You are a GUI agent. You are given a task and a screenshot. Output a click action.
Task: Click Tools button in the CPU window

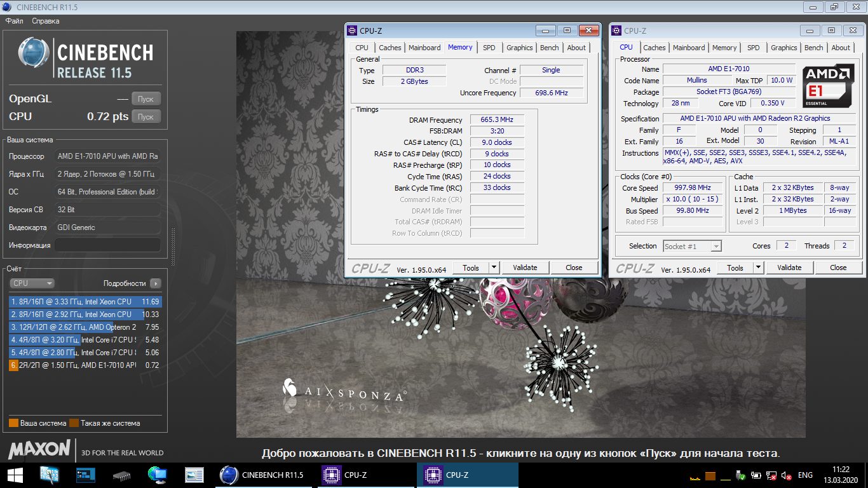coord(735,268)
